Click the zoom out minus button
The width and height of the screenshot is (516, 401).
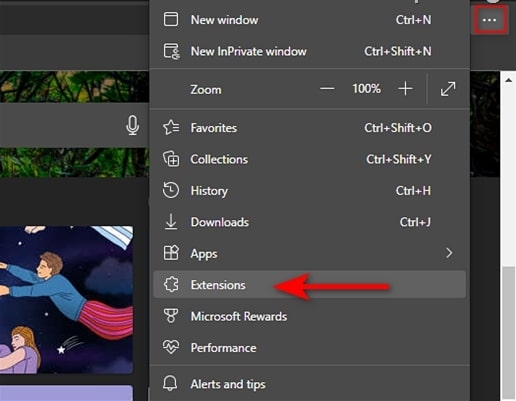click(x=327, y=89)
